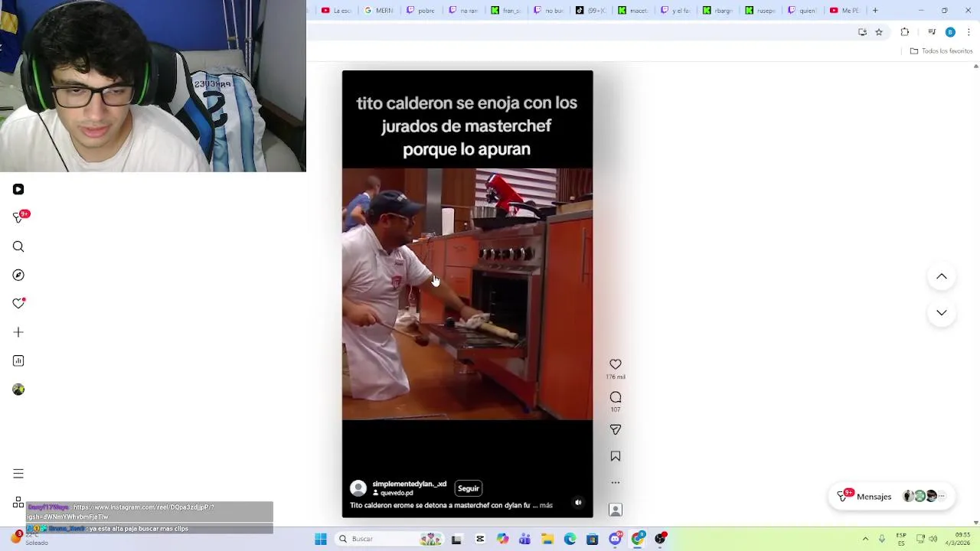The width and height of the screenshot is (980, 551).
Task: Open the reel's comments
Action: point(616,397)
